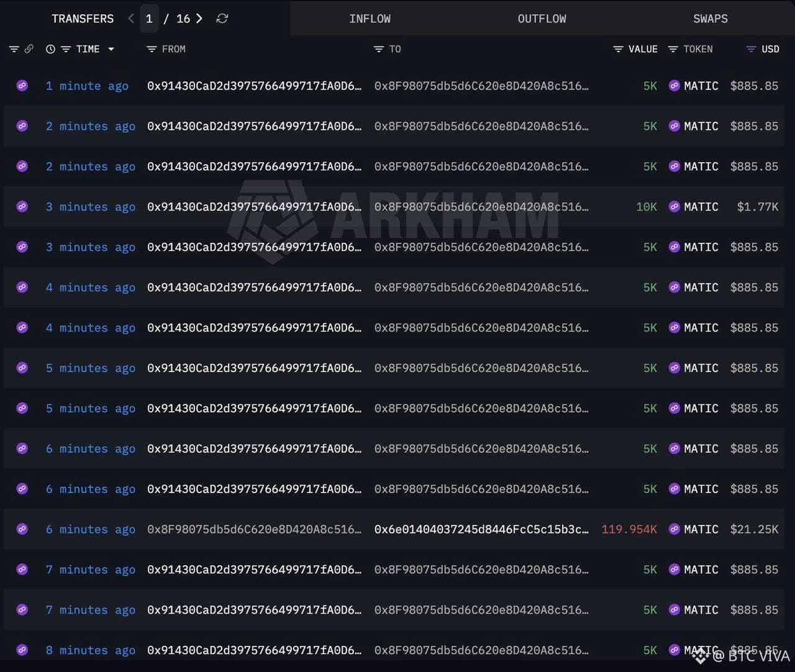Image resolution: width=795 pixels, height=672 pixels.
Task: Click Polygon chain icon in 1 minute ago row
Action: (22, 86)
